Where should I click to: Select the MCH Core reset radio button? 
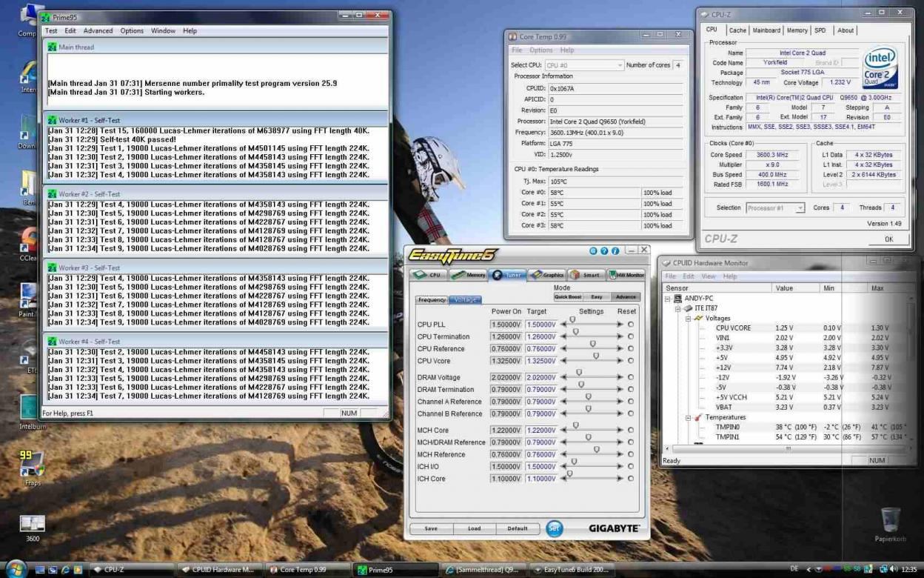pyautogui.click(x=631, y=430)
